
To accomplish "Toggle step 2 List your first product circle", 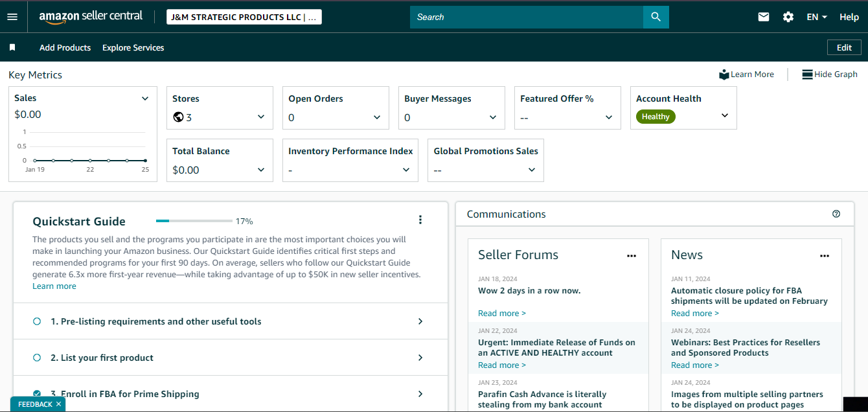I will [x=37, y=358].
